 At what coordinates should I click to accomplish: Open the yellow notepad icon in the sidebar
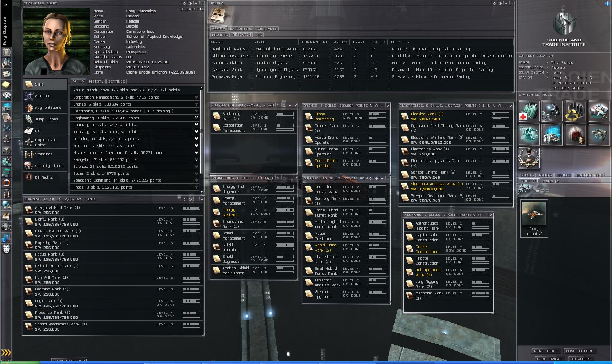6,85
